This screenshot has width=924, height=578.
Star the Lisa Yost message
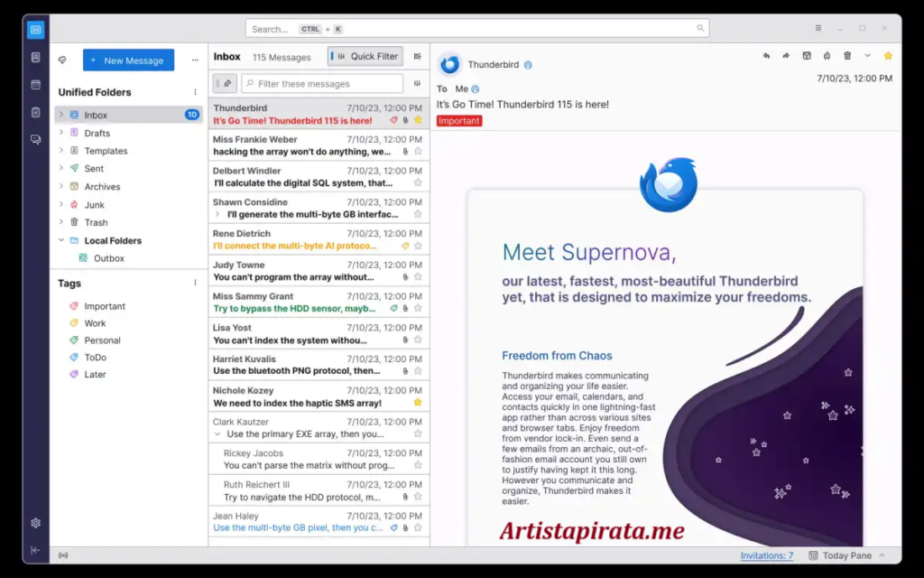click(x=418, y=340)
